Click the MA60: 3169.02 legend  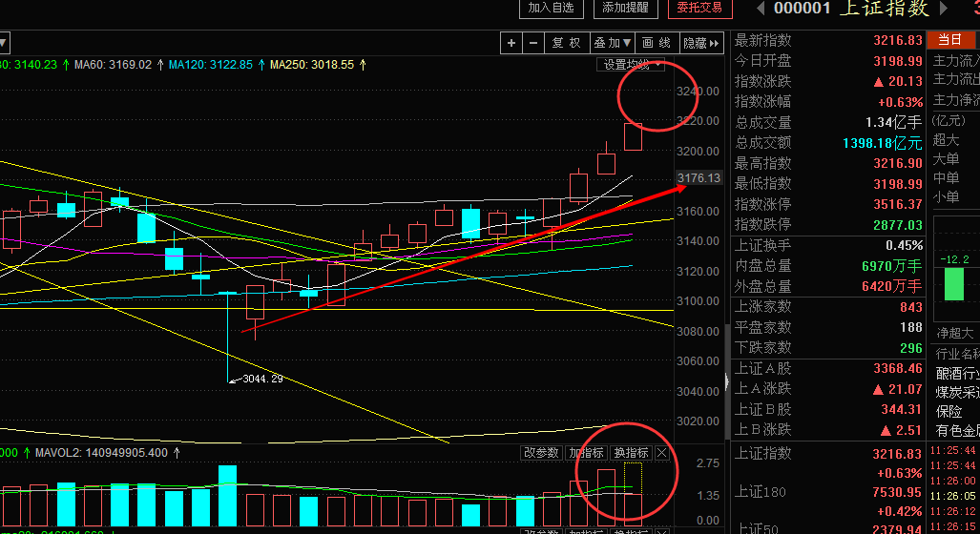pyautogui.click(x=114, y=65)
